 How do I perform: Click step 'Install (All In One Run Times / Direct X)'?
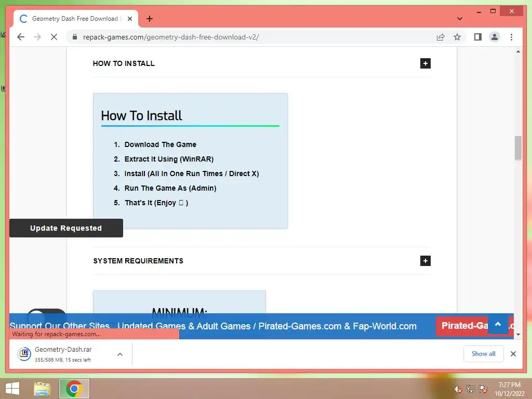point(192,174)
